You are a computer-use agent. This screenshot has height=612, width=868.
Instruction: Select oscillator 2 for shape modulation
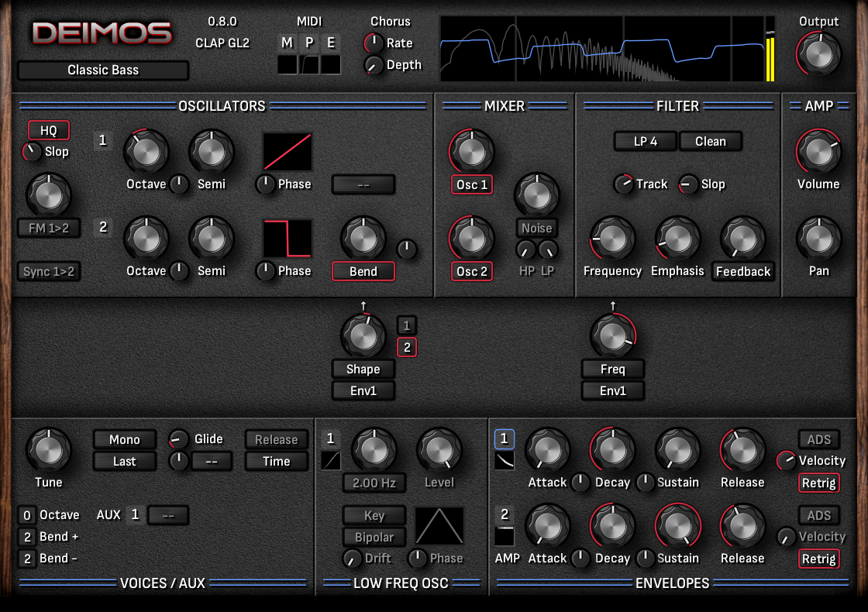pos(407,348)
